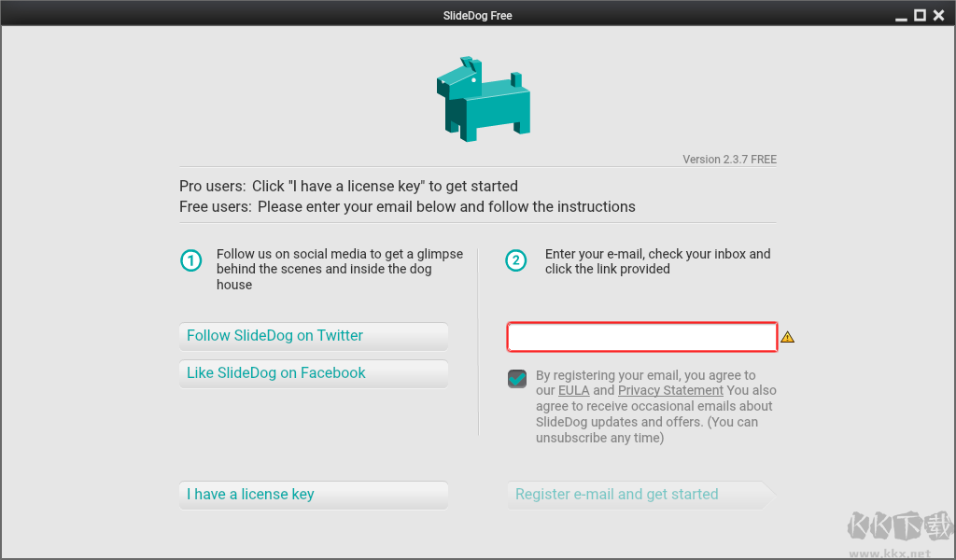Click the "Pro users" instruction line
Image resolution: width=956 pixels, height=560 pixels.
[x=348, y=186]
